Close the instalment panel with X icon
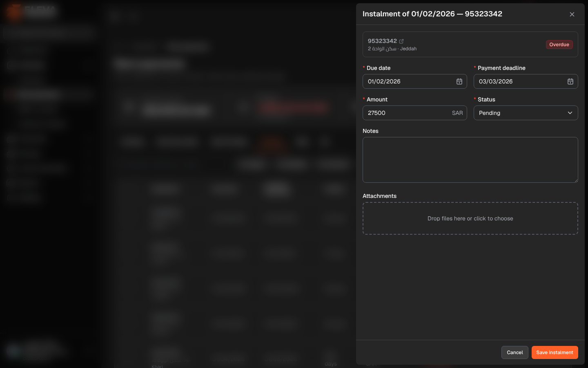The height and width of the screenshot is (368, 588). pos(572,14)
